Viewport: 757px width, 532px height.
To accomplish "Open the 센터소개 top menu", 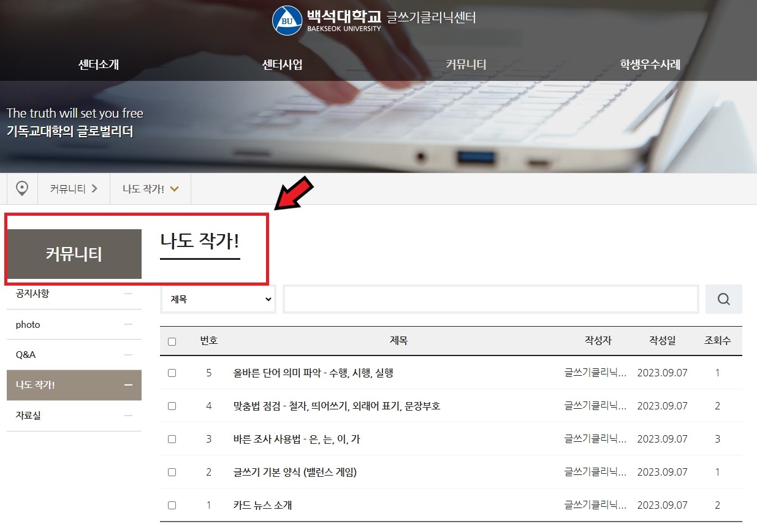I will (x=99, y=64).
